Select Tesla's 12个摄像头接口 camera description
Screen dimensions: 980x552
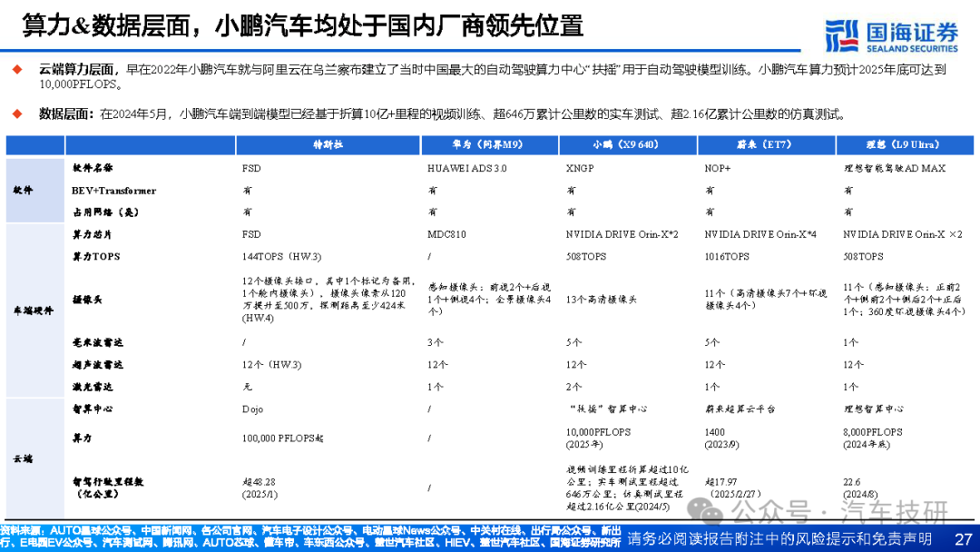328,300
